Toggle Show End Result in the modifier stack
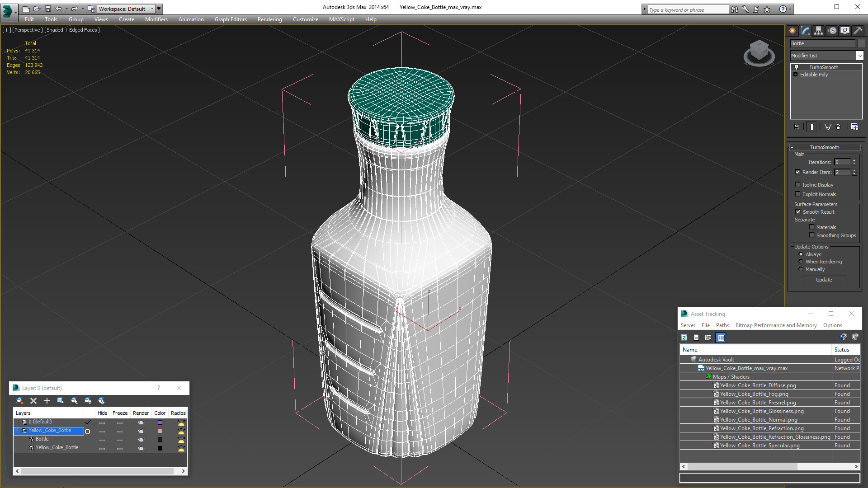 (x=812, y=127)
